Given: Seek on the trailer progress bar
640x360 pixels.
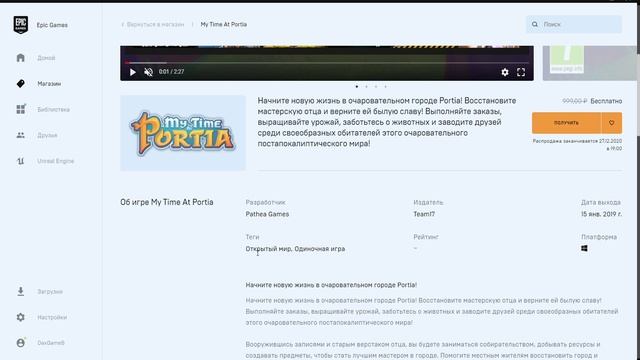Looking at the screenshot, I should [327, 63].
